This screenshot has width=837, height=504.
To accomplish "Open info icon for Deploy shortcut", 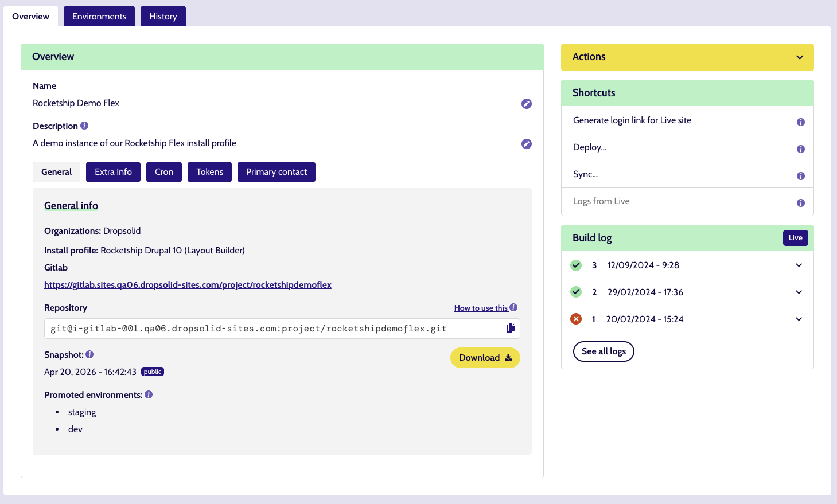I will pyautogui.click(x=801, y=149).
